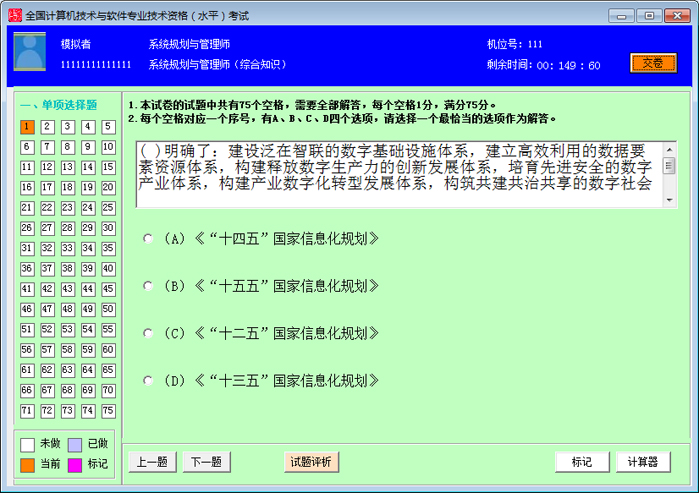Click the magenta 标记 legend swatch
Screen dimensions: 699x493
point(74,464)
